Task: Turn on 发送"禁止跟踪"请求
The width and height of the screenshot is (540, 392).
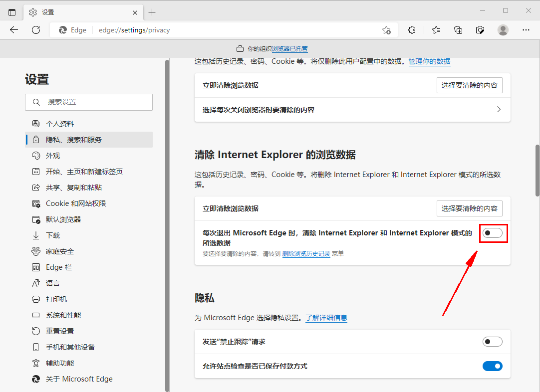Action: tap(493, 341)
